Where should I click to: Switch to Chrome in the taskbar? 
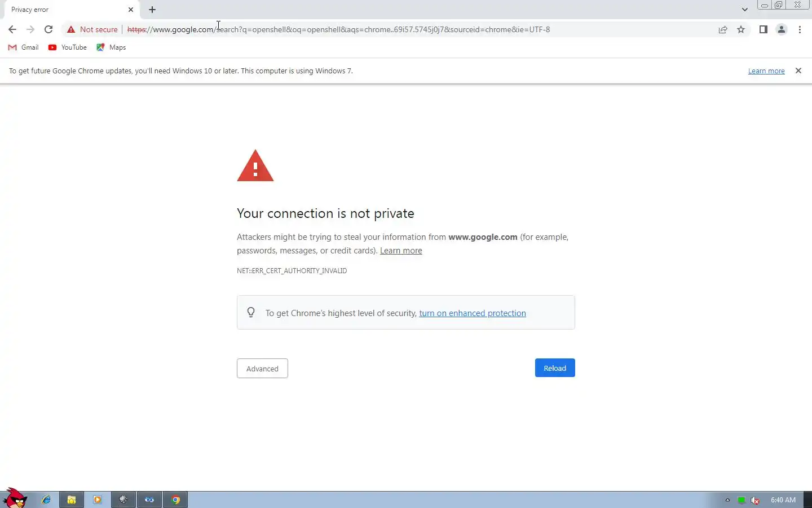[x=175, y=500]
